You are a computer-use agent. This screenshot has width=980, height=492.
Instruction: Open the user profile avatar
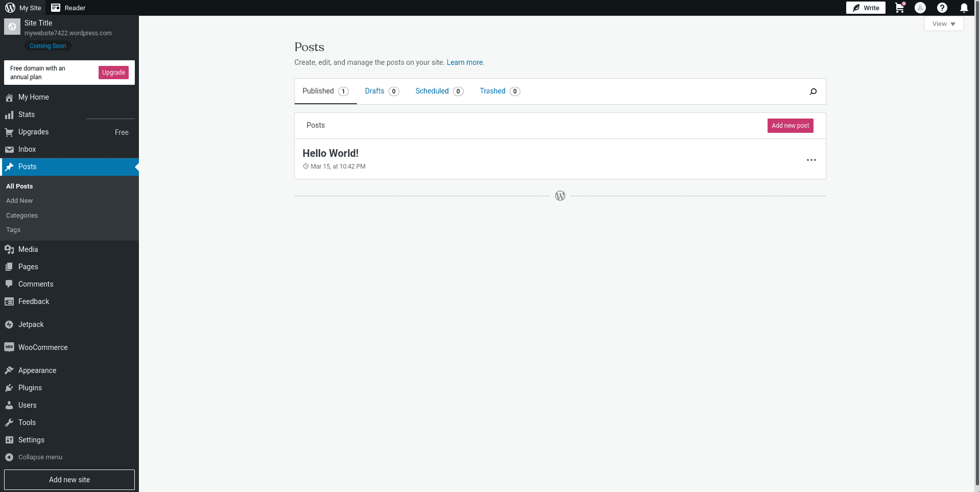coord(920,8)
